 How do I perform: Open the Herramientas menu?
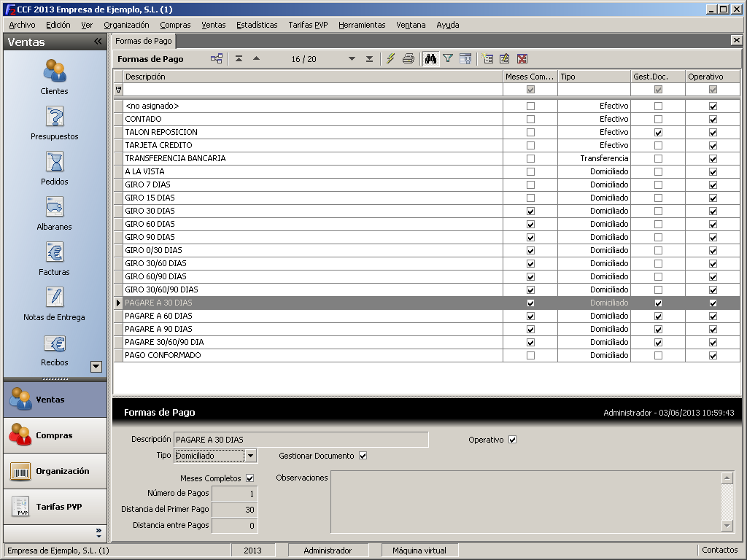point(362,25)
